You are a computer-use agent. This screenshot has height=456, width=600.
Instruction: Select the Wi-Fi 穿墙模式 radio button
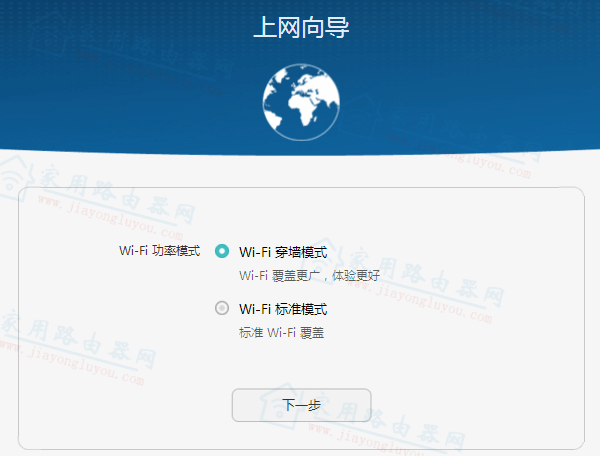(x=222, y=251)
